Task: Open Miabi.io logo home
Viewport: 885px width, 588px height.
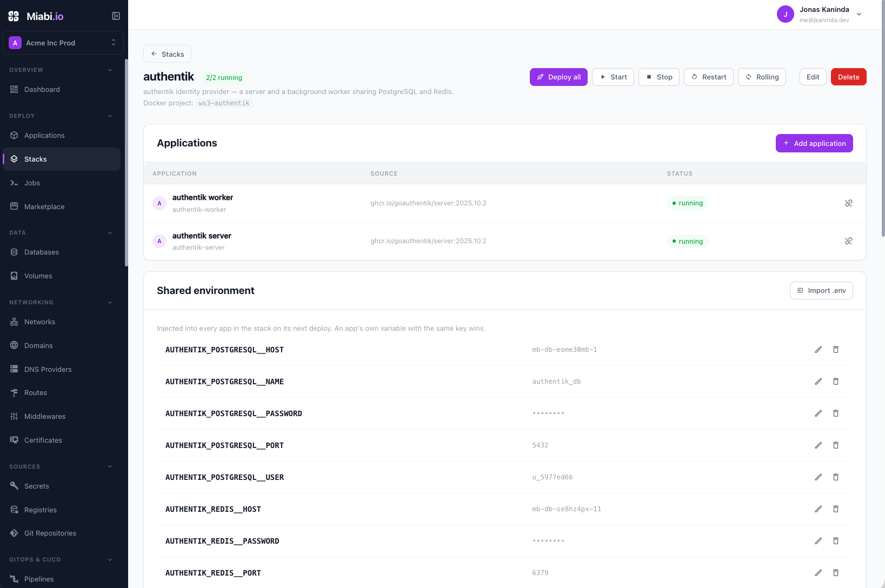Action: click(x=36, y=16)
